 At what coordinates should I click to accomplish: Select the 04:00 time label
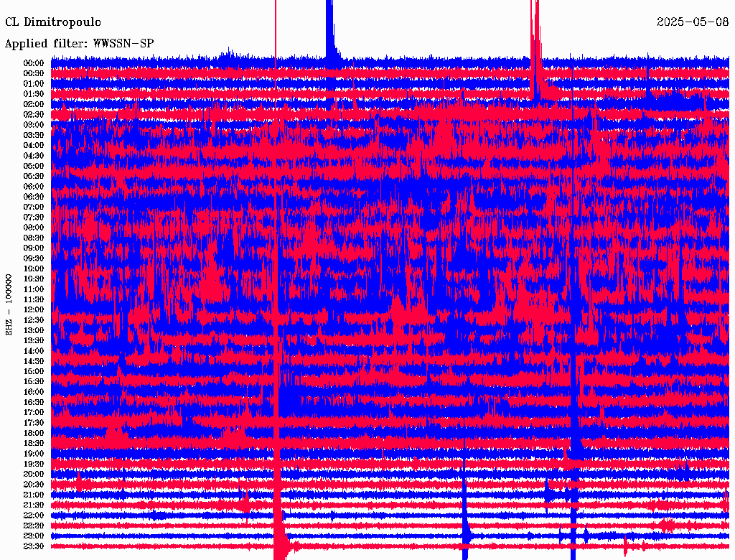click(34, 146)
